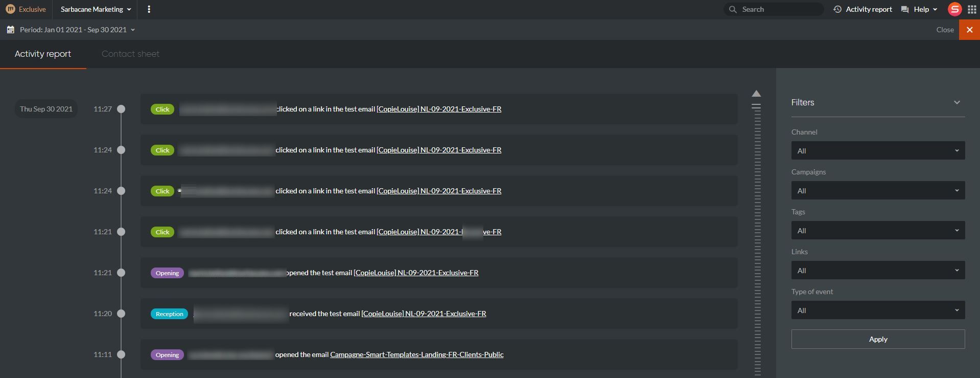Click the Apply filters button
The image size is (980, 378).
(878, 339)
